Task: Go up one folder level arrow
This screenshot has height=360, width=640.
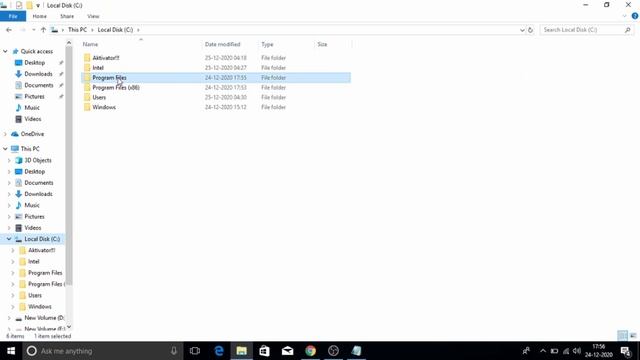Action: point(43,30)
